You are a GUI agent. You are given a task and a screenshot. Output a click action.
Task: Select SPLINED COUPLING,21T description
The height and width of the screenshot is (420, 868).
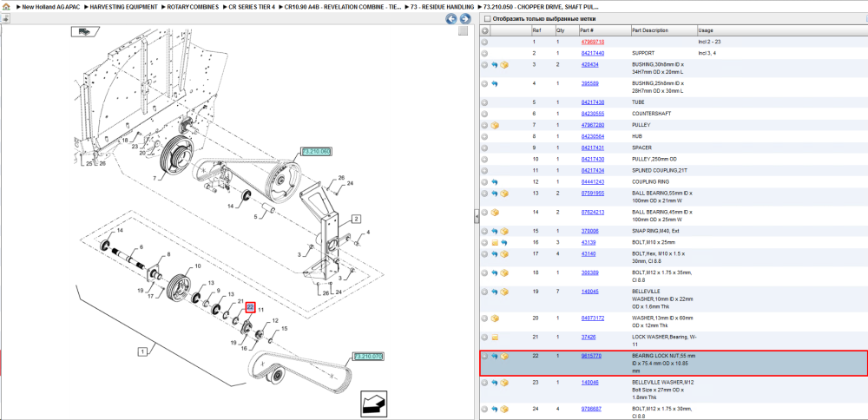[x=659, y=170]
